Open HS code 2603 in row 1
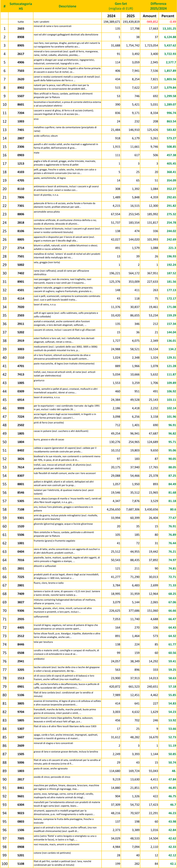177x868 pixels. (x=21, y=29)
